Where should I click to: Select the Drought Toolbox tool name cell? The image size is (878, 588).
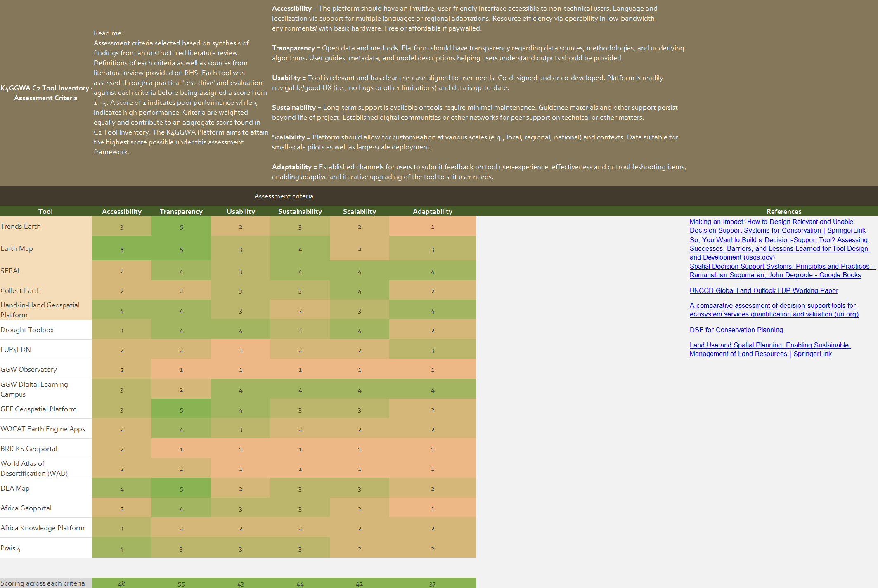46,330
